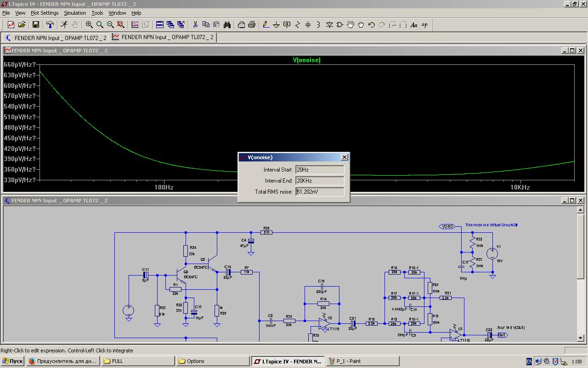Pick the Resistor component tool
588x368 pixels.
[x=297, y=25]
